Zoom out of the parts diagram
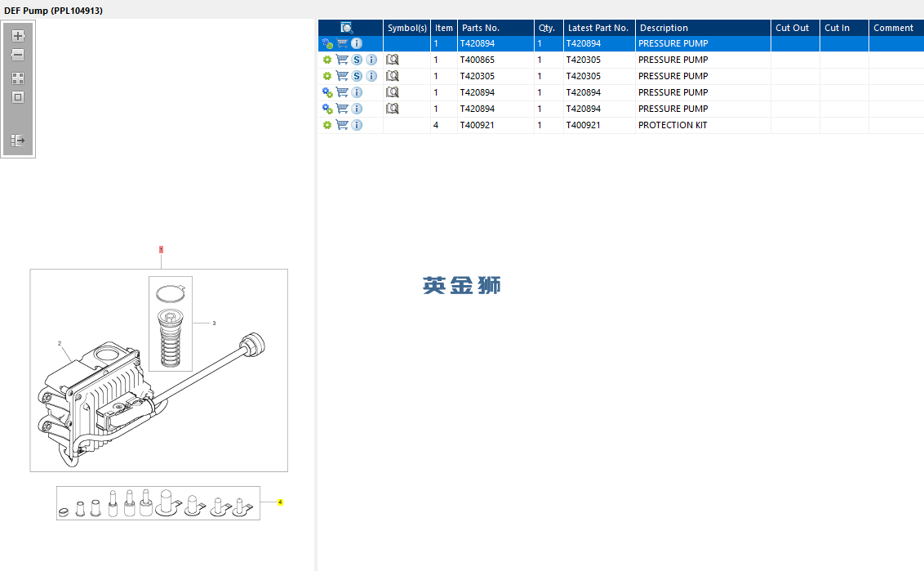The height and width of the screenshot is (571, 924). [x=18, y=55]
